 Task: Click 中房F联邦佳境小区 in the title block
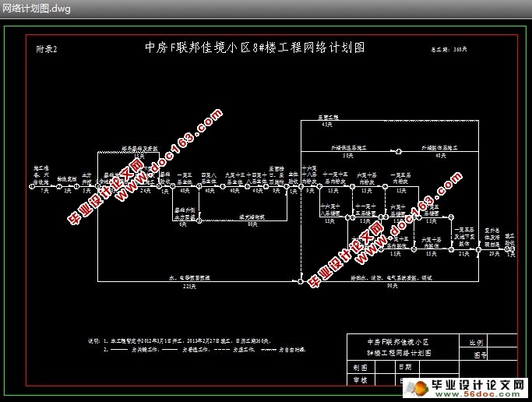coord(398,342)
